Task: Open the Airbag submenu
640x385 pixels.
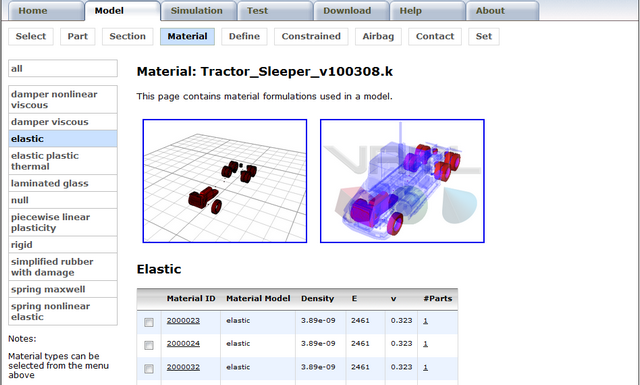Action: [378, 36]
